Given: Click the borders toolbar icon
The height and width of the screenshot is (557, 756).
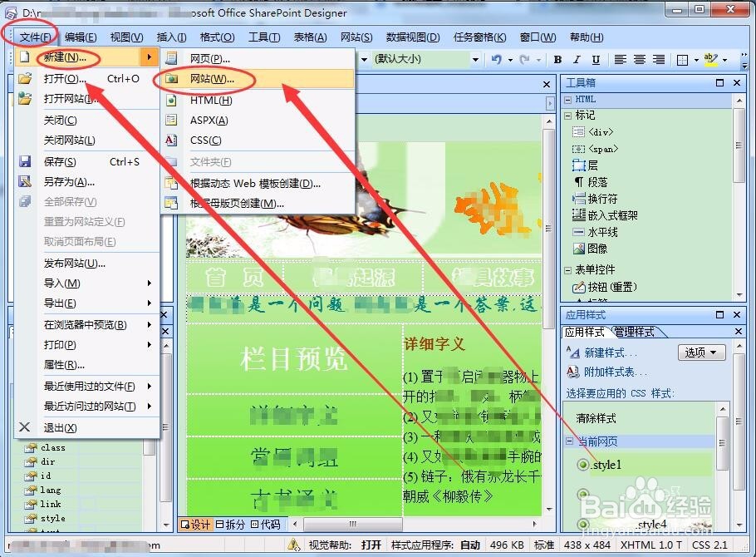Looking at the screenshot, I should (x=682, y=60).
